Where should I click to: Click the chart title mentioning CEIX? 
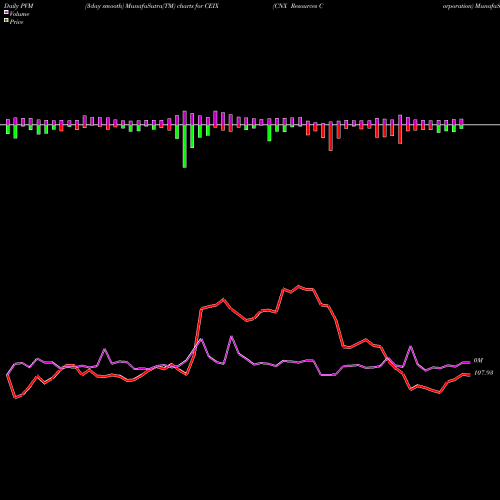coord(152,6)
